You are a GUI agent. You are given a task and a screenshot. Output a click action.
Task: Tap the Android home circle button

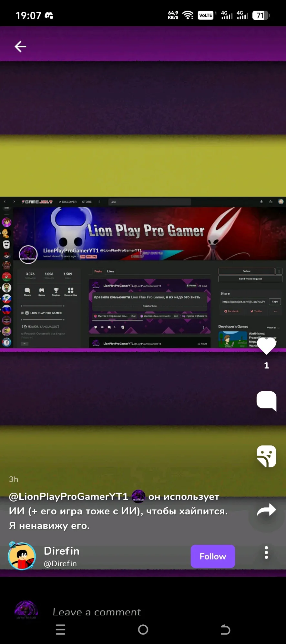pos(143,629)
